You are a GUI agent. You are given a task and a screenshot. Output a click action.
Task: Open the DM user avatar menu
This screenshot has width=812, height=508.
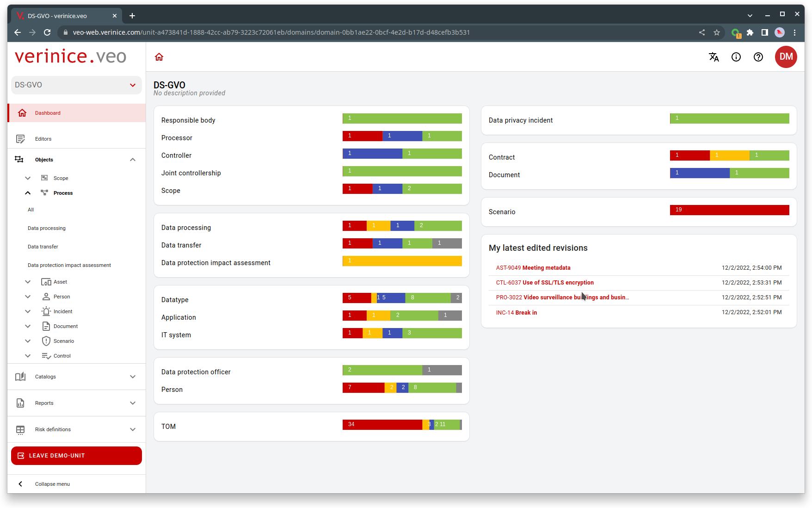pos(786,57)
